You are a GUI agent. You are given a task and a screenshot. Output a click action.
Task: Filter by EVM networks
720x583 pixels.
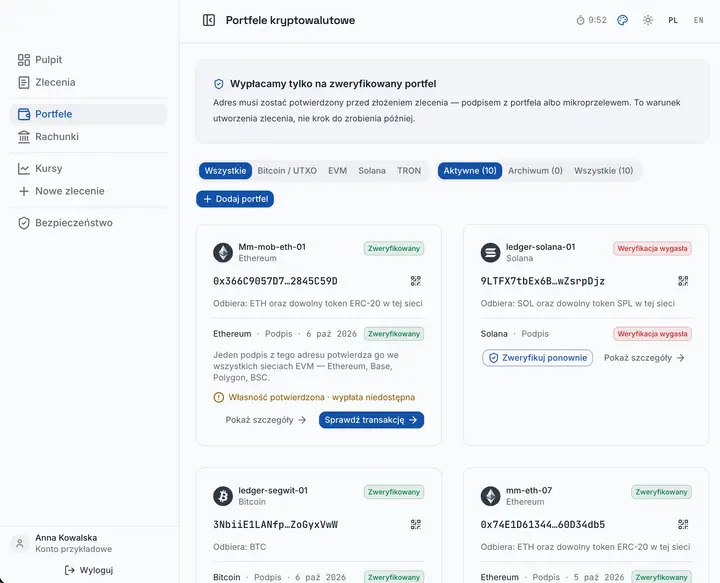[338, 171]
